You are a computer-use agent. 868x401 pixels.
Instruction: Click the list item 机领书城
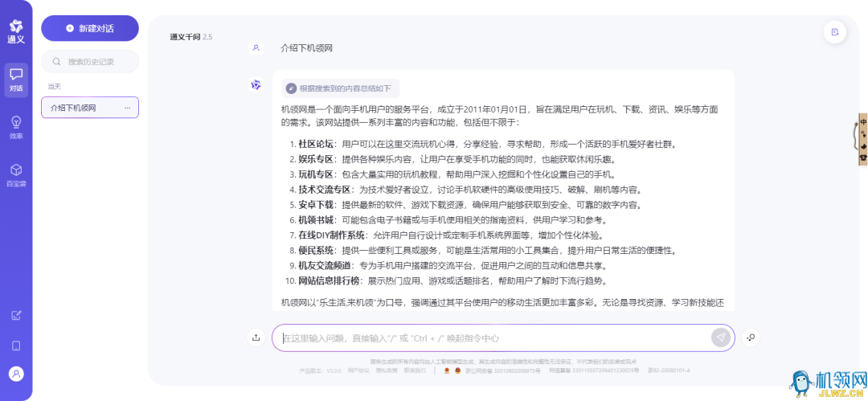(316, 220)
